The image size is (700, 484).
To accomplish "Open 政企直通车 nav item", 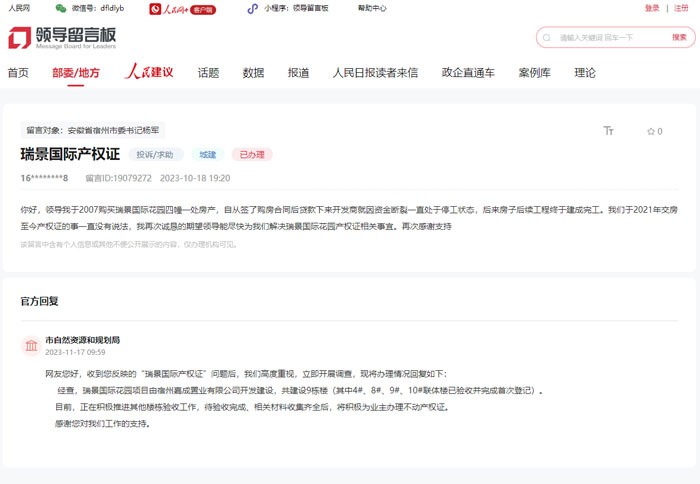I will pyautogui.click(x=468, y=73).
